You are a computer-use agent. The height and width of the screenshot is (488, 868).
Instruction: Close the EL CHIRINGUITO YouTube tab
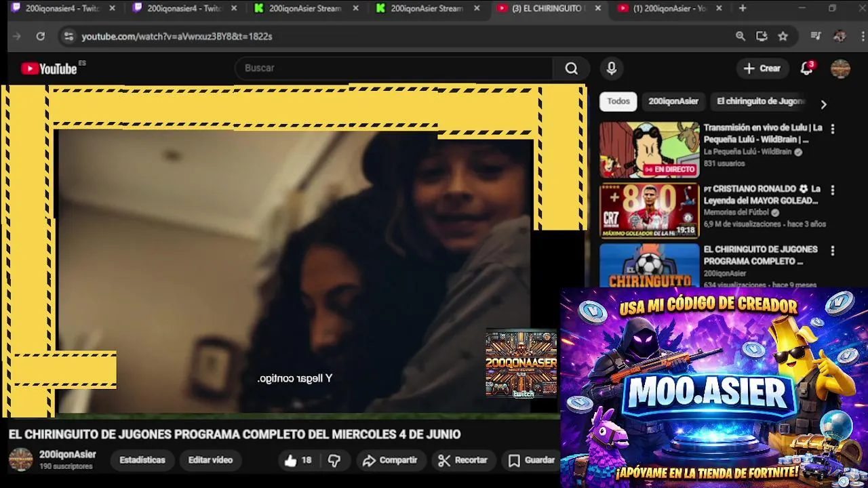(x=597, y=8)
